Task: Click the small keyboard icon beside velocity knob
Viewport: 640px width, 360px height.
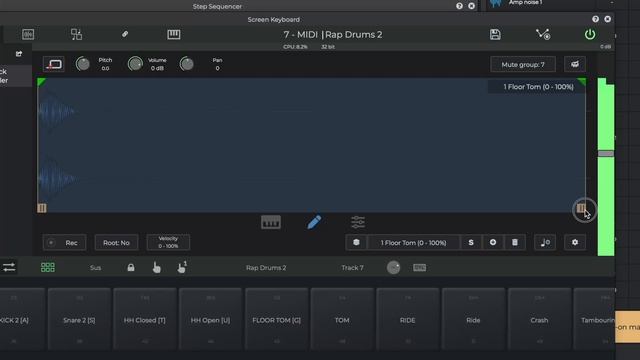Action: coord(420,267)
